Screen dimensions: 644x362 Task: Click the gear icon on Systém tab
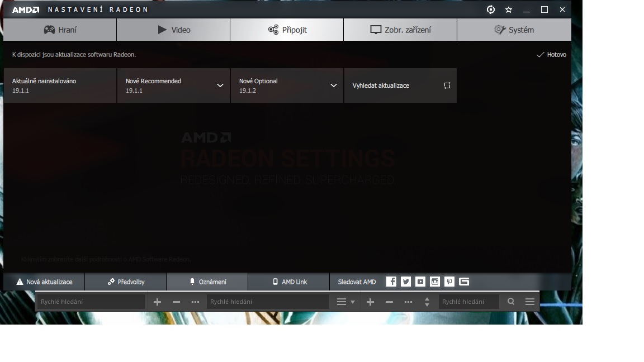tap(499, 30)
